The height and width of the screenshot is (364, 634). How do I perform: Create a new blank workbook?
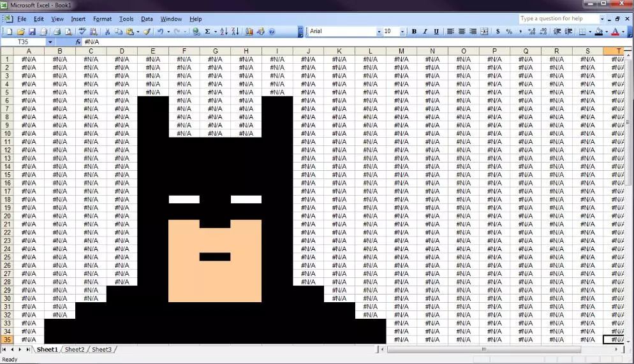[x=10, y=31]
